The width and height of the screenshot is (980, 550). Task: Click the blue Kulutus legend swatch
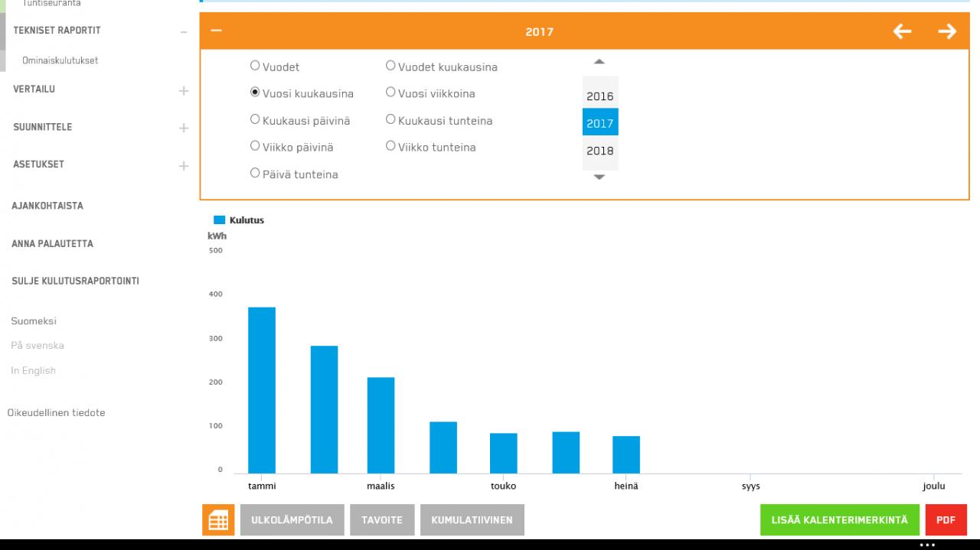[219, 220]
